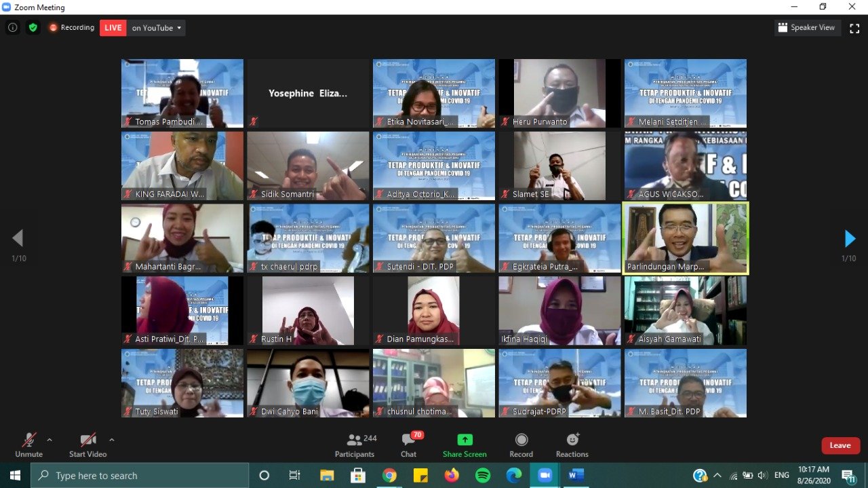Image resolution: width=868 pixels, height=488 pixels.
Task: Expand audio options arrow next to Unmute
Action: pos(50,440)
